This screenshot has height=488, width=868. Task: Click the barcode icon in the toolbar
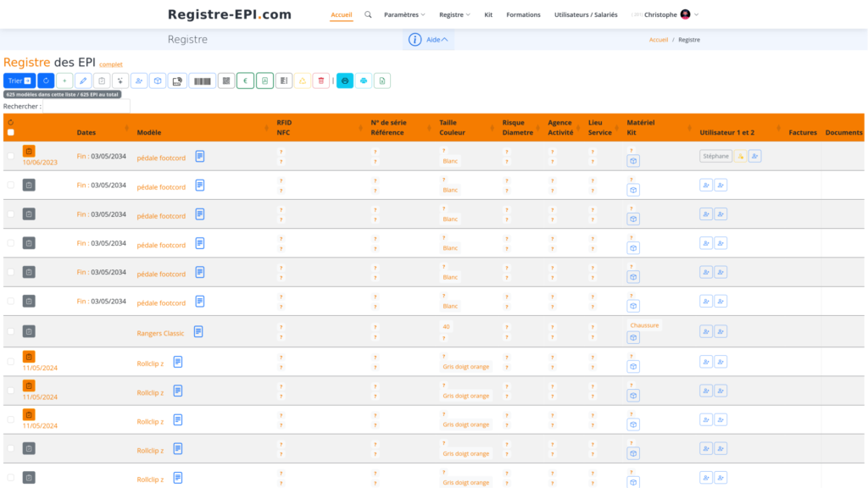[203, 80]
